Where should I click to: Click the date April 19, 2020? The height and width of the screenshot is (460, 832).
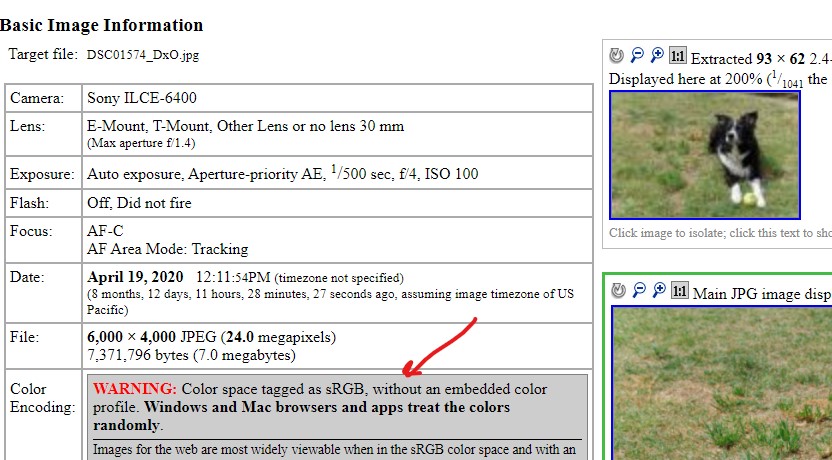135,277
